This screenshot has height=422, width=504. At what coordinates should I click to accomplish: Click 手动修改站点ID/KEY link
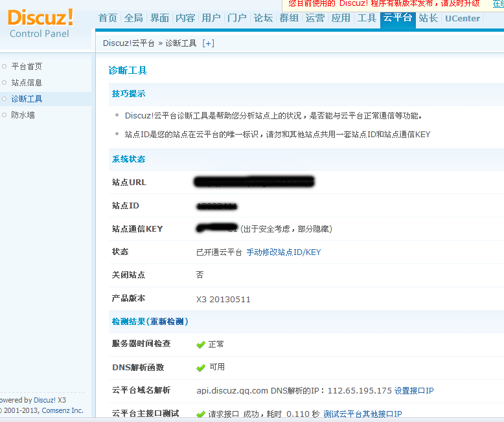tap(284, 252)
